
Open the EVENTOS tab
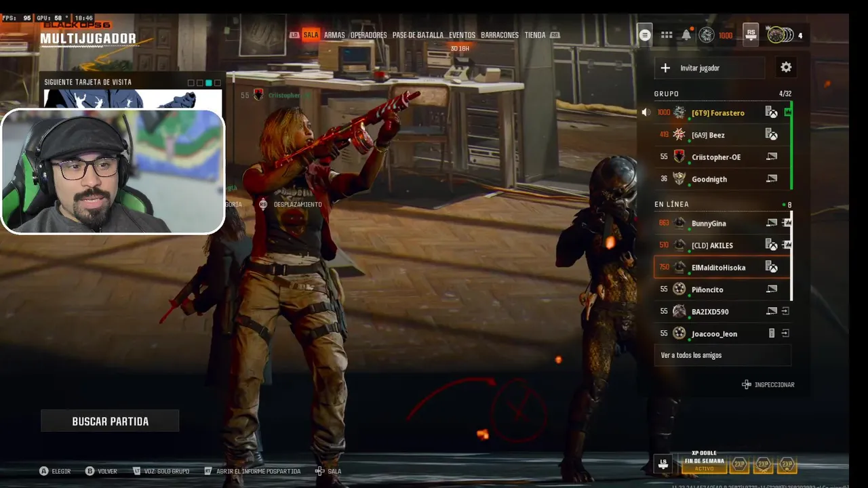(x=462, y=35)
